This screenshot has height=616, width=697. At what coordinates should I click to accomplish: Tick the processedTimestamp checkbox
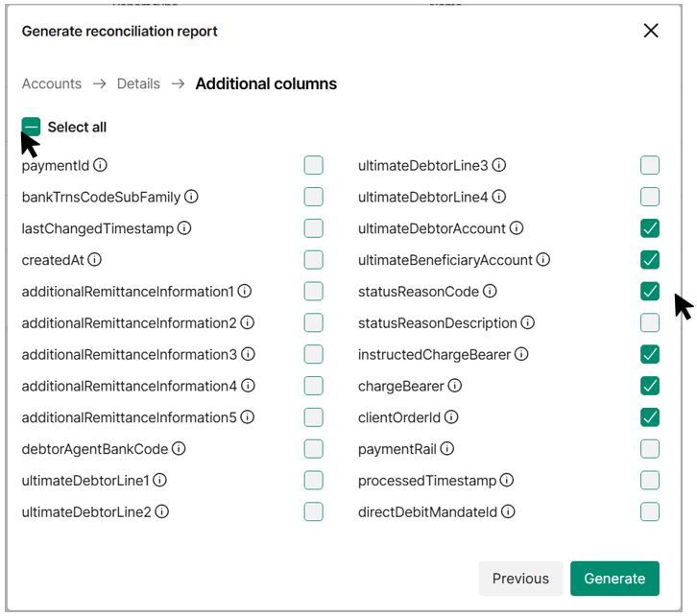tap(649, 480)
